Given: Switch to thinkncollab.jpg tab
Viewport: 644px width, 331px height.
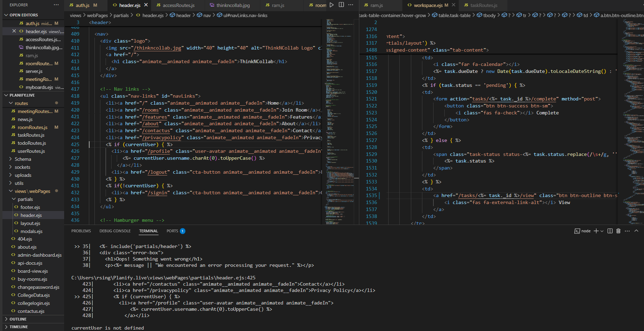Looking at the screenshot, I should 233,5.
